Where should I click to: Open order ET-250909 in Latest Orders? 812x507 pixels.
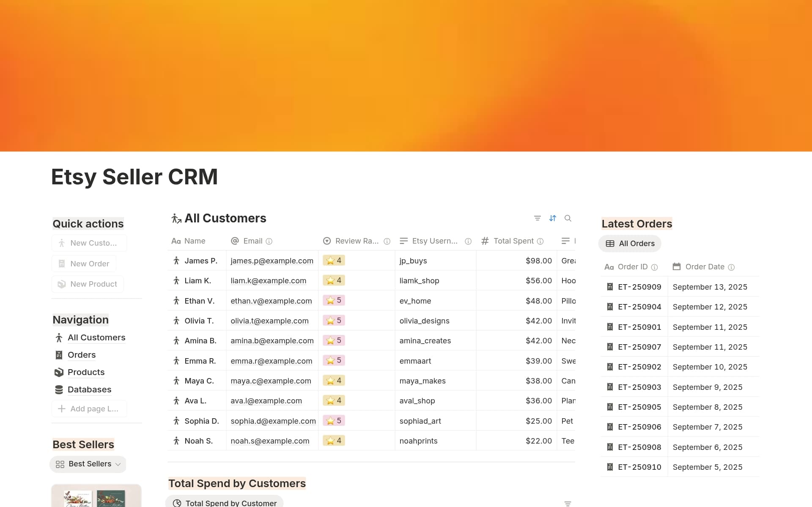[639, 287]
